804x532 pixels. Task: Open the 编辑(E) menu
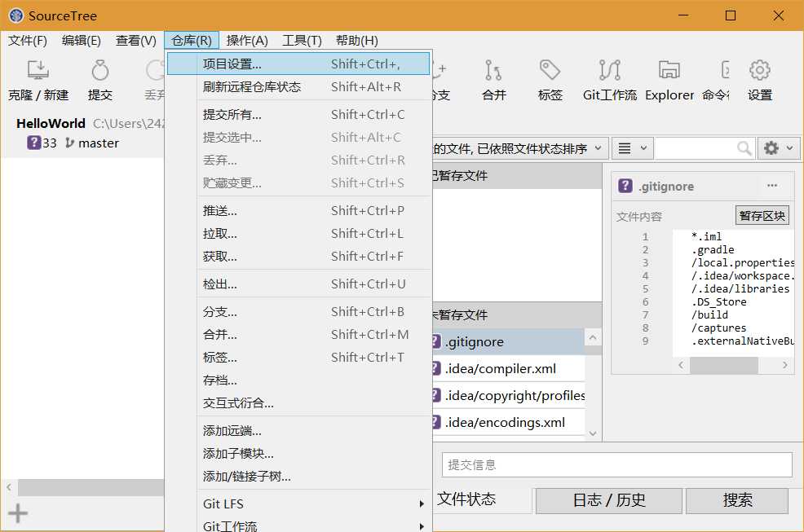pyautogui.click(x=81, y=41)
